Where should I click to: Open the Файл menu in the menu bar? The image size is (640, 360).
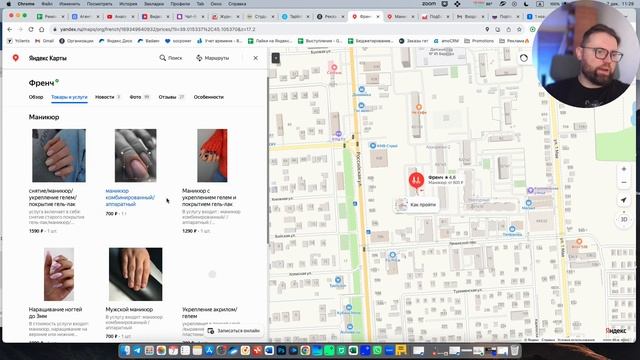pyautogui.click(x=47, y=4)
